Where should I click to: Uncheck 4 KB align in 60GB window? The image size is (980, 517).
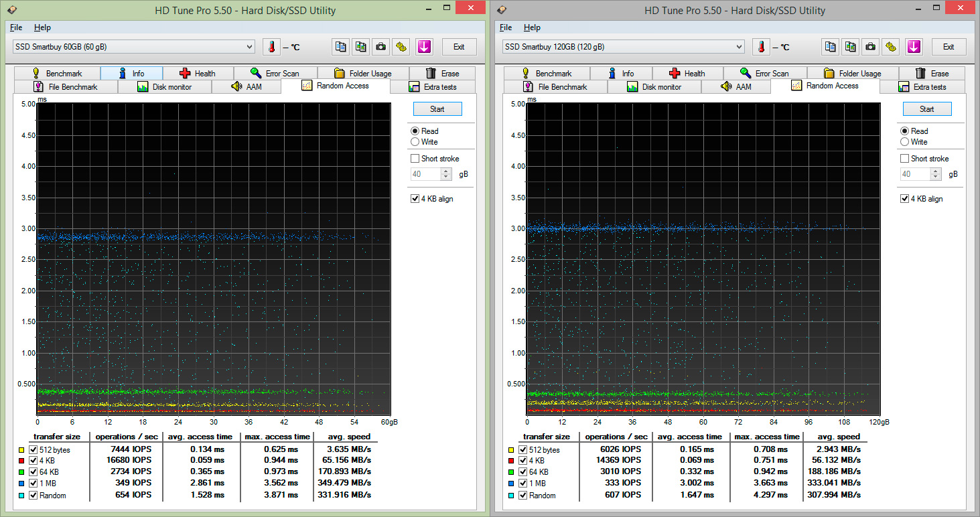[415, 199]
